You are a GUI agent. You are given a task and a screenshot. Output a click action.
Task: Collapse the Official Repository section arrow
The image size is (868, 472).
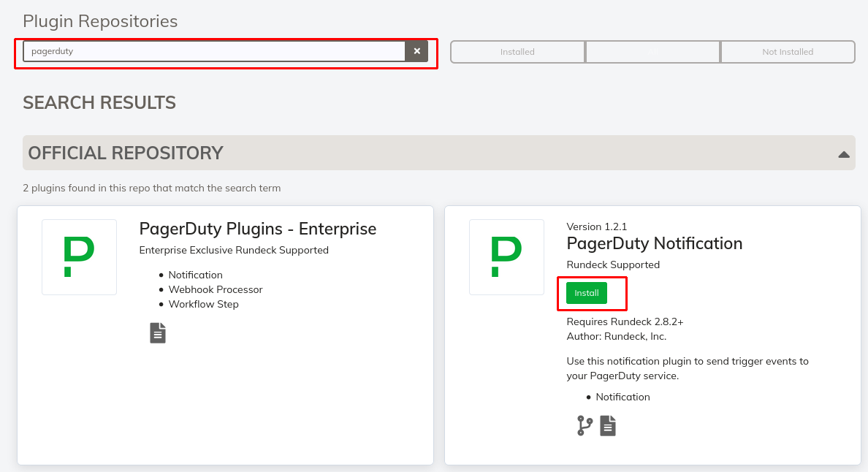[844, 154]
